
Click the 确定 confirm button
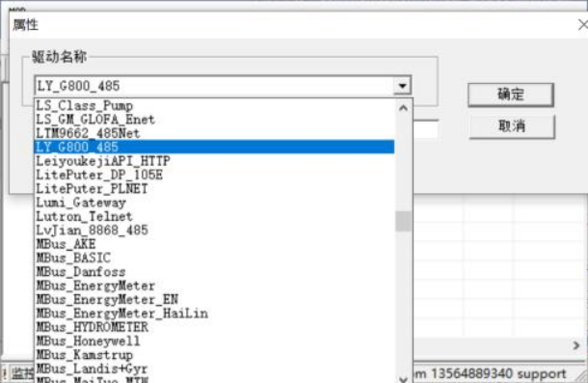click(x=510, y=95)
